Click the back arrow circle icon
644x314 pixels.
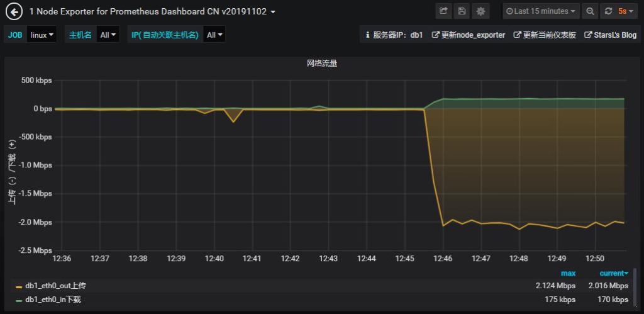tap(13, 11)
